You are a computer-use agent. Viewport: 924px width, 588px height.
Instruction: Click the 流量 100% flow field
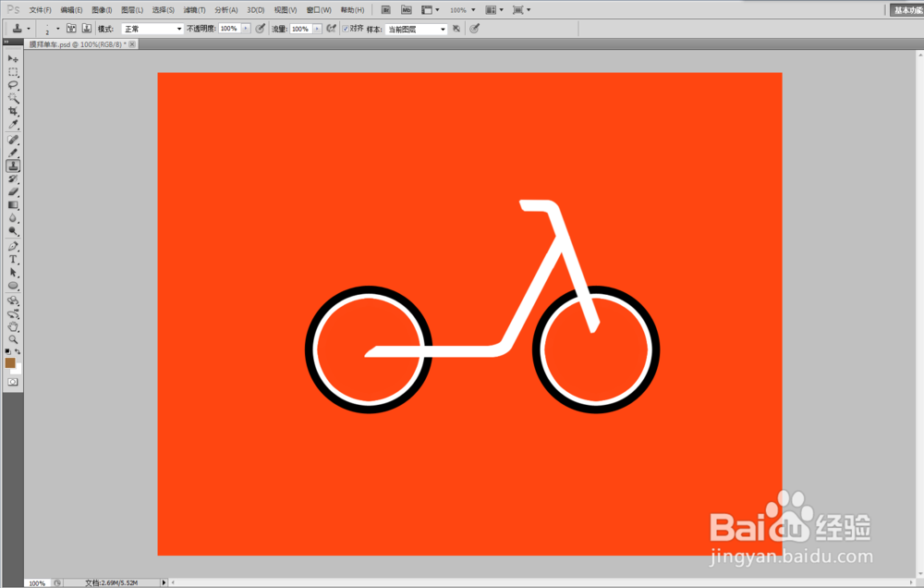[x=300, y=29]
